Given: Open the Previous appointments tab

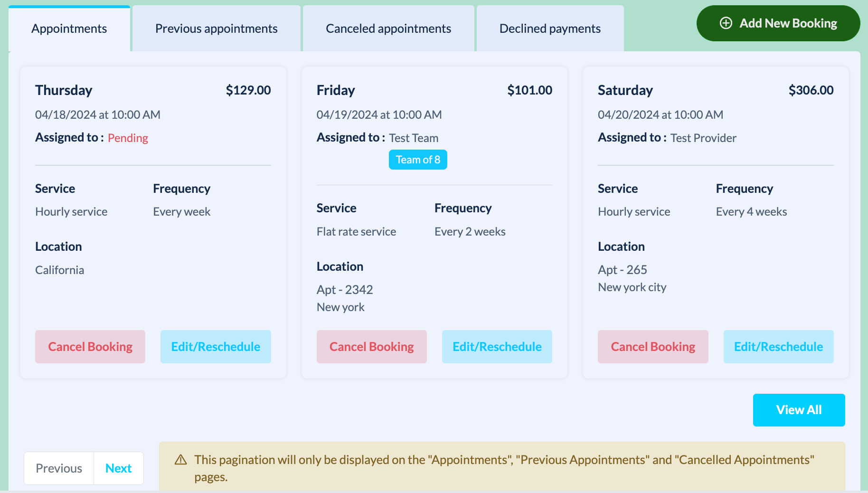Looking at the screenshot, I should pyautogui.click(x=217, y=28).
